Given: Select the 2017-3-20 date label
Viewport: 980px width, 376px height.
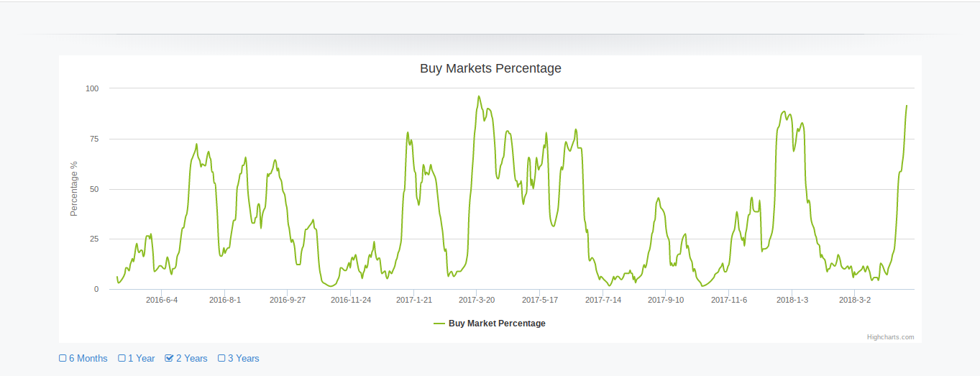Looking at the screenshot, I should click(x=477, y=300).
